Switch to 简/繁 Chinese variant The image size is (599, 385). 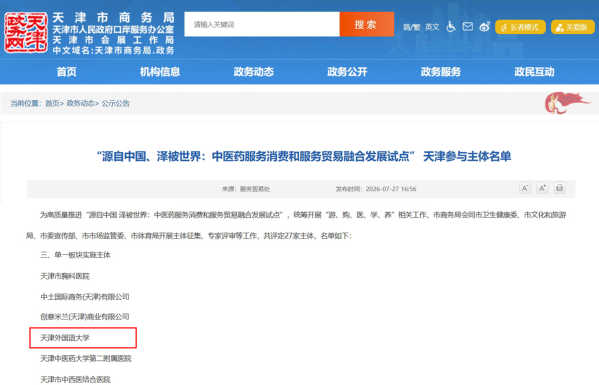(411, 27)
